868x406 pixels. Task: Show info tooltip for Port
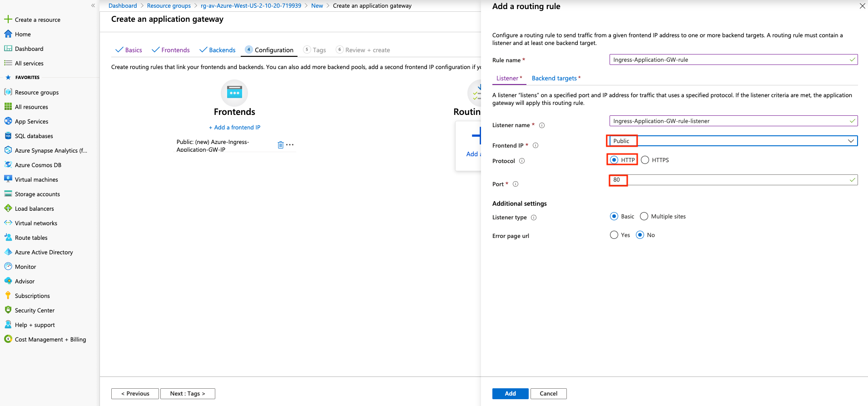tap(516, 184)
